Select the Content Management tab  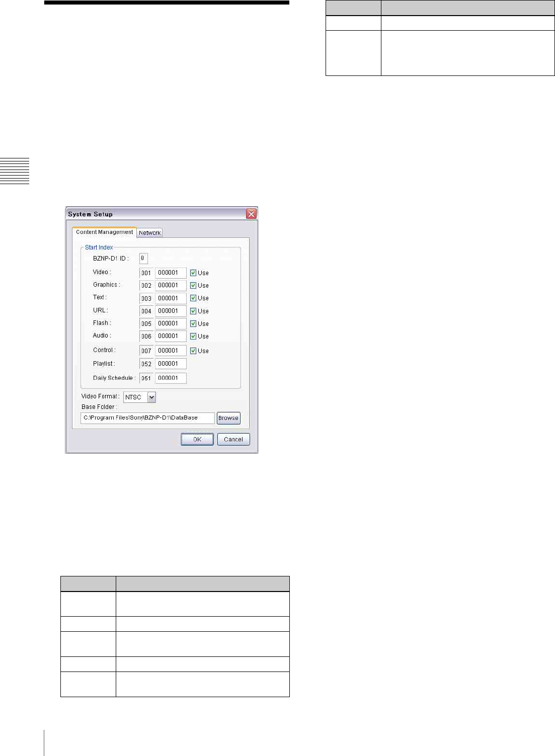104,232
